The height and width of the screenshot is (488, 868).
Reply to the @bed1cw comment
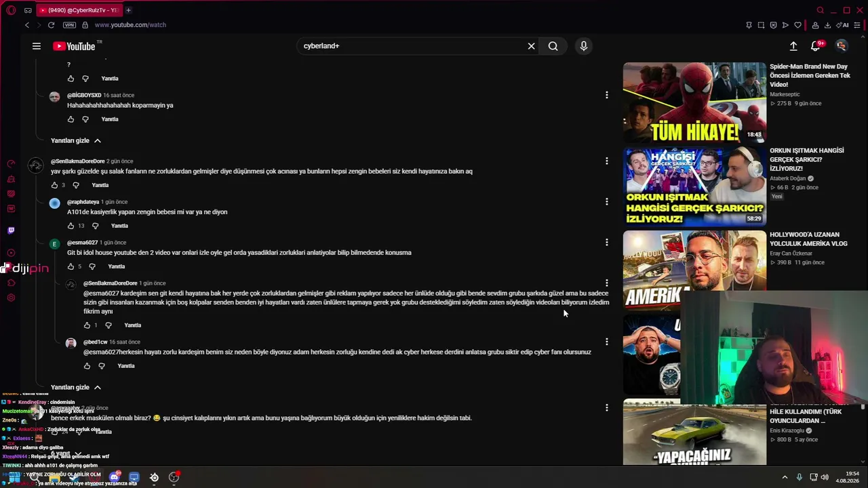[126, 366]
